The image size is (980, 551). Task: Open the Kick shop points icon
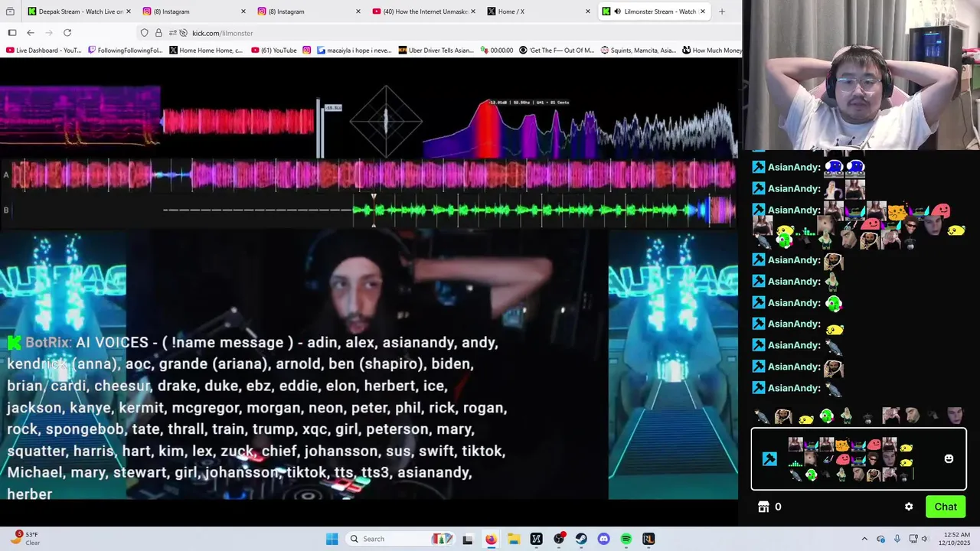[763, 507]
